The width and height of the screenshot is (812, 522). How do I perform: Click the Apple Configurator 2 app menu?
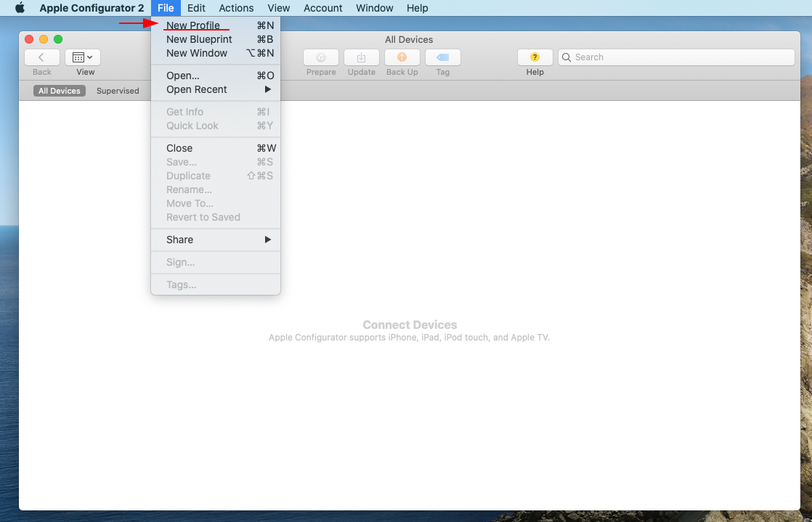(92, 8)
